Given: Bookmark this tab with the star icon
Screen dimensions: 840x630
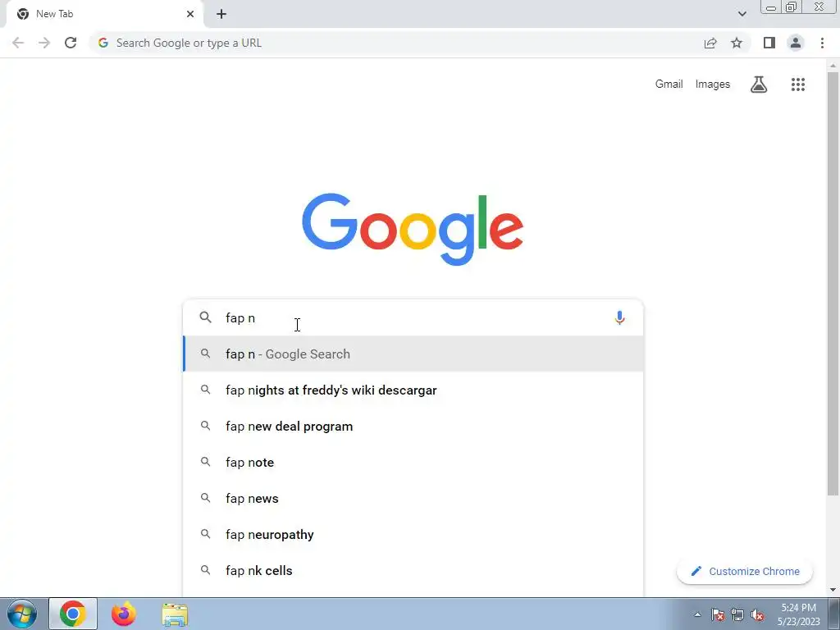Looking at the screenshot, I should point(737,43).
